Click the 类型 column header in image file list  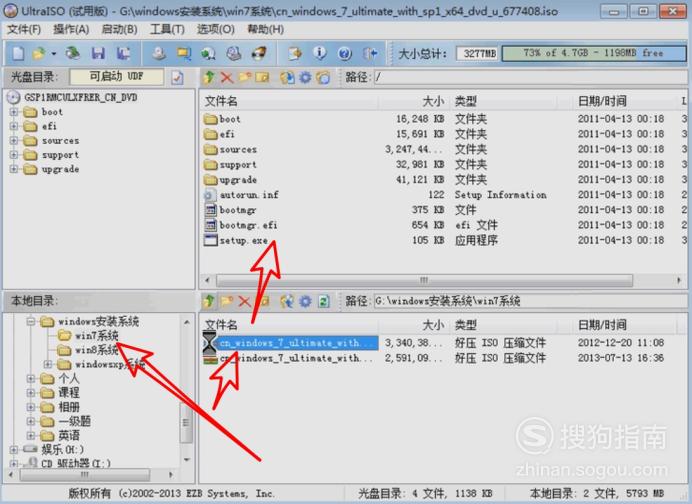504,102
